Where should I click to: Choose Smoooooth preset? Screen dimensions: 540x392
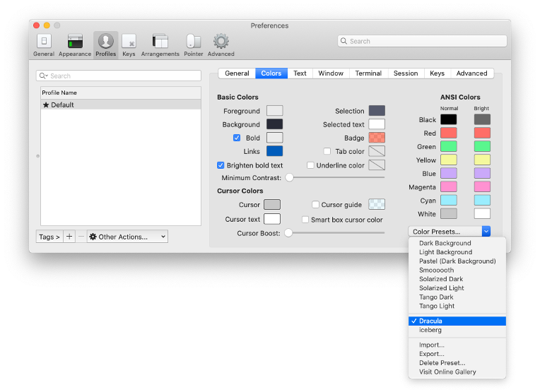pyautogui.click(x=457, y=270)
